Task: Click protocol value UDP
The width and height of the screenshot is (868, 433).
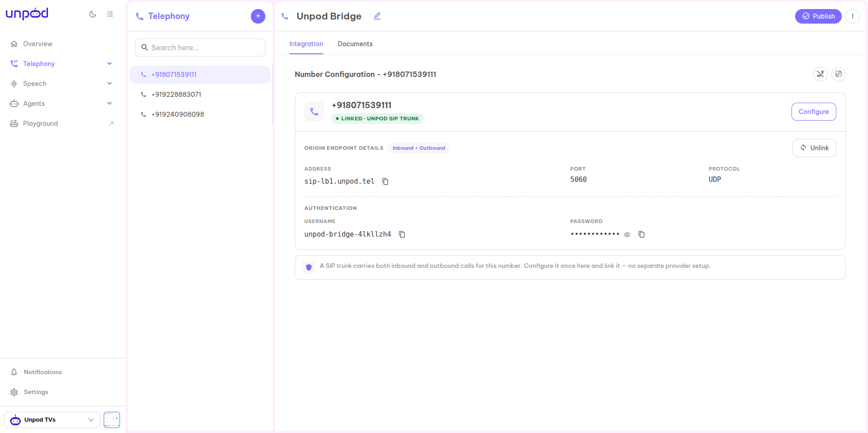Action: (x=715, y=180)
